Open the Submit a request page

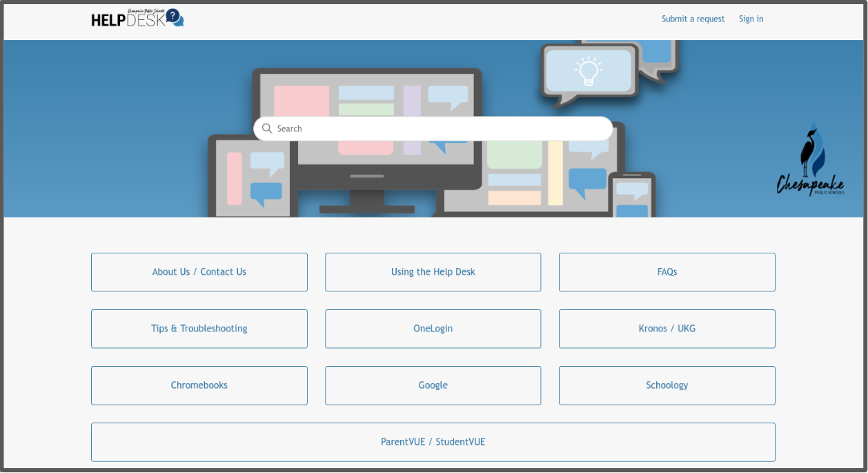click(x=693, y=19)
